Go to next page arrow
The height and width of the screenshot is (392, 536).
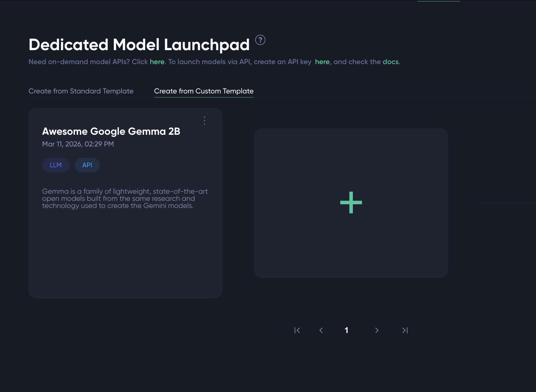coord(377,330)
